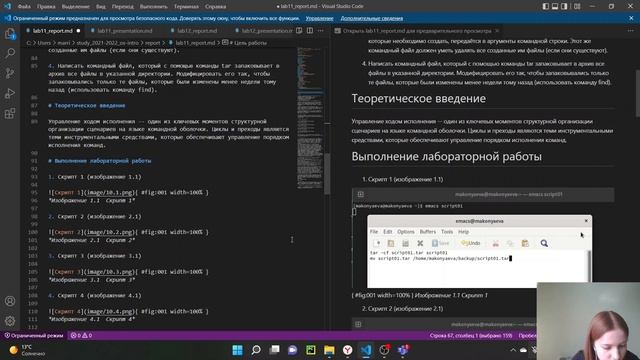The image size is (640, 360).
Task: Split the editor right icon
Action: (310, 31)
